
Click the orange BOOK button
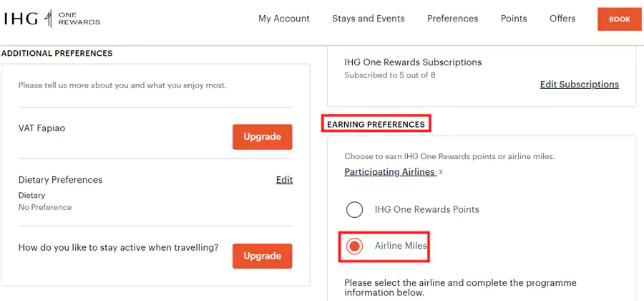620,19
